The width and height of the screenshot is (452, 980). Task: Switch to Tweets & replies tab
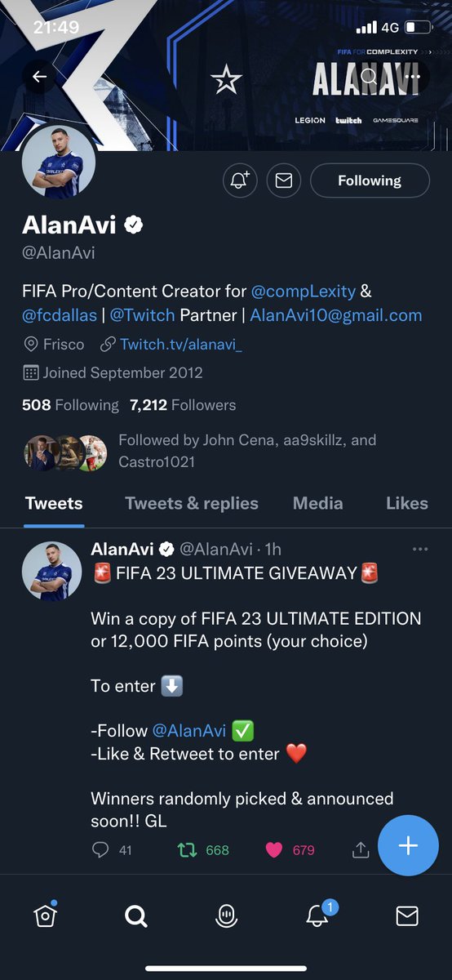coord(192,503)
